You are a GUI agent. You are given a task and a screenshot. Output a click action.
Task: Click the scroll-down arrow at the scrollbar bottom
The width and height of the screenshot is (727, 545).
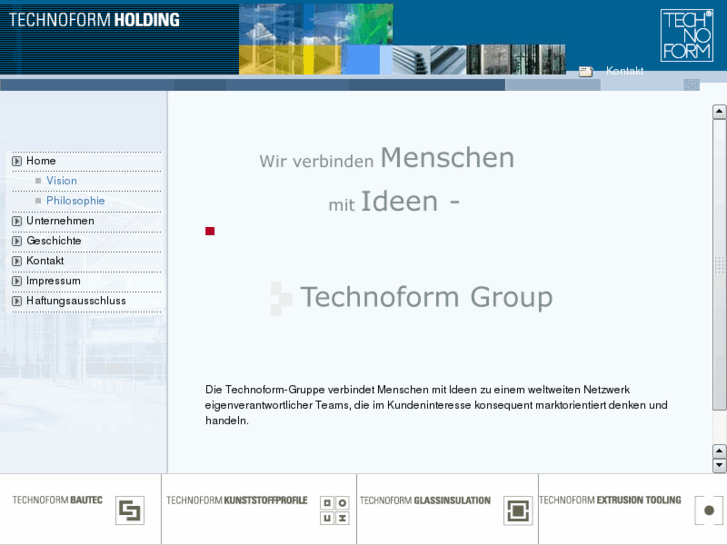[719, 465]
